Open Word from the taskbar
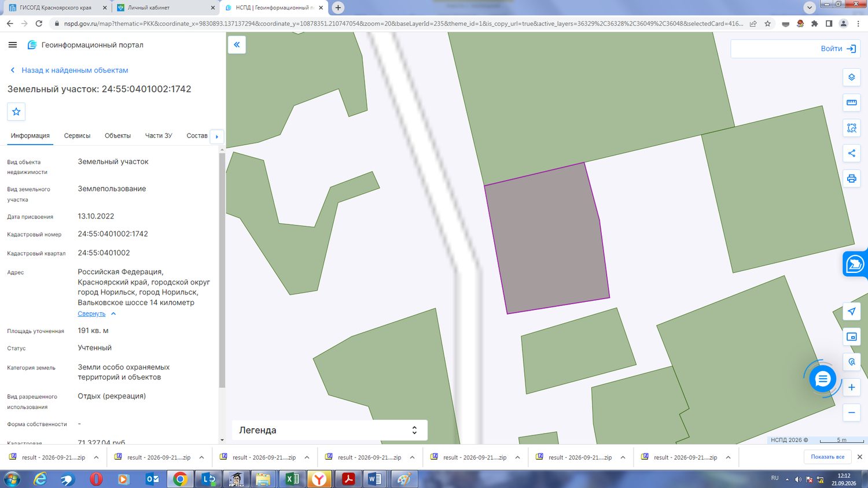This screenshot has height=488, width=868. click(x=375, y=479)
